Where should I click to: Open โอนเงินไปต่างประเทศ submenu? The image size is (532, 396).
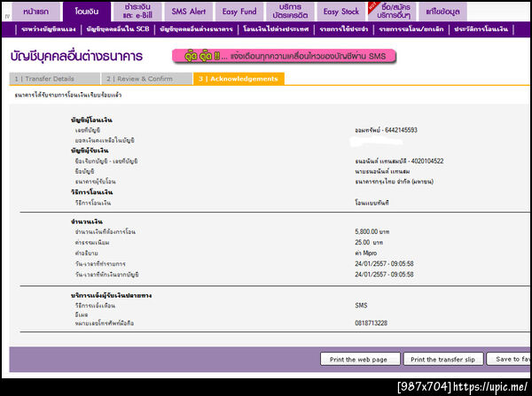tap(276, 29)
